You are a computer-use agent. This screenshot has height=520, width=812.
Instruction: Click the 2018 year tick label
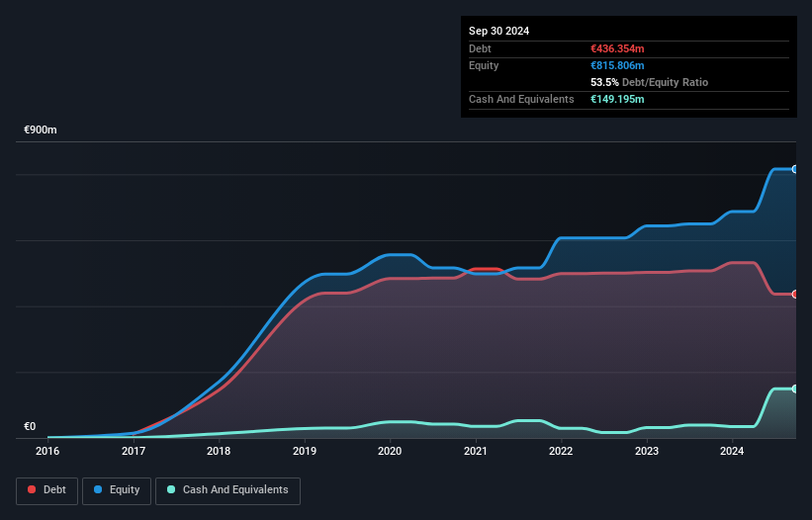tap(219, 451)
